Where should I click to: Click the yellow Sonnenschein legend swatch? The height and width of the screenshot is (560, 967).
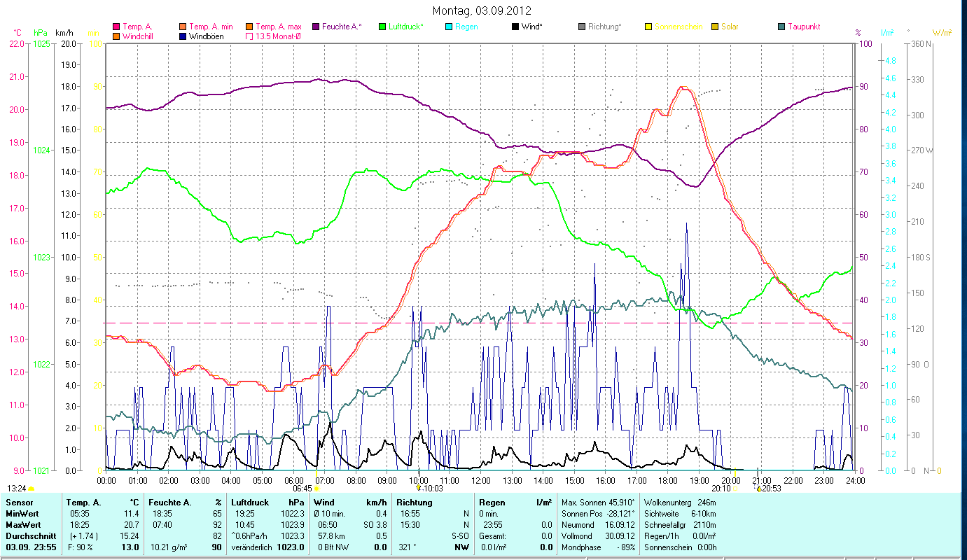648,27
